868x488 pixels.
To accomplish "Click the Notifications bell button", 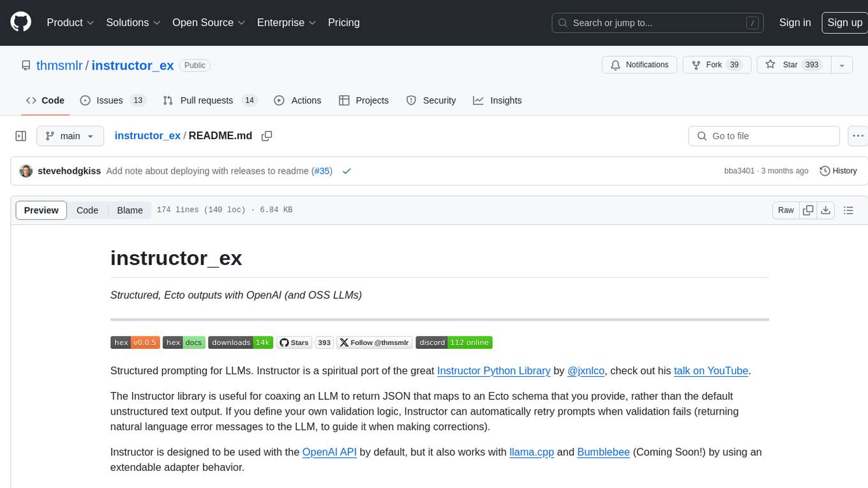I will [x=640, y=65].
